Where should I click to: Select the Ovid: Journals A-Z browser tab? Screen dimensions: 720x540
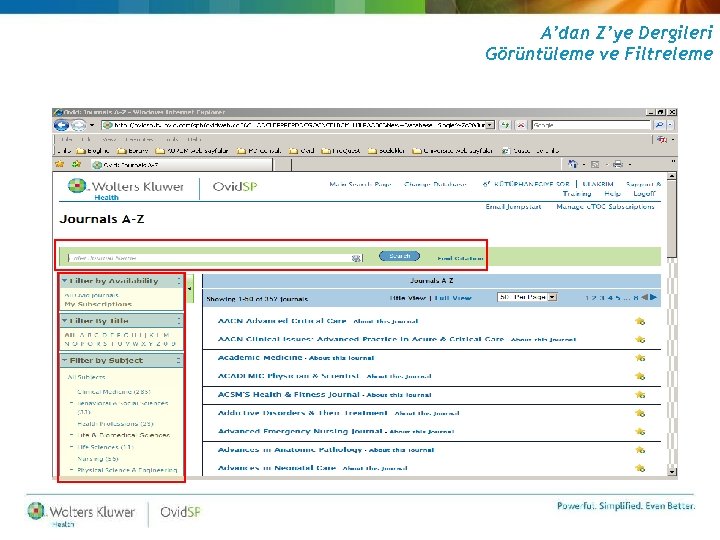click(181, 164)
